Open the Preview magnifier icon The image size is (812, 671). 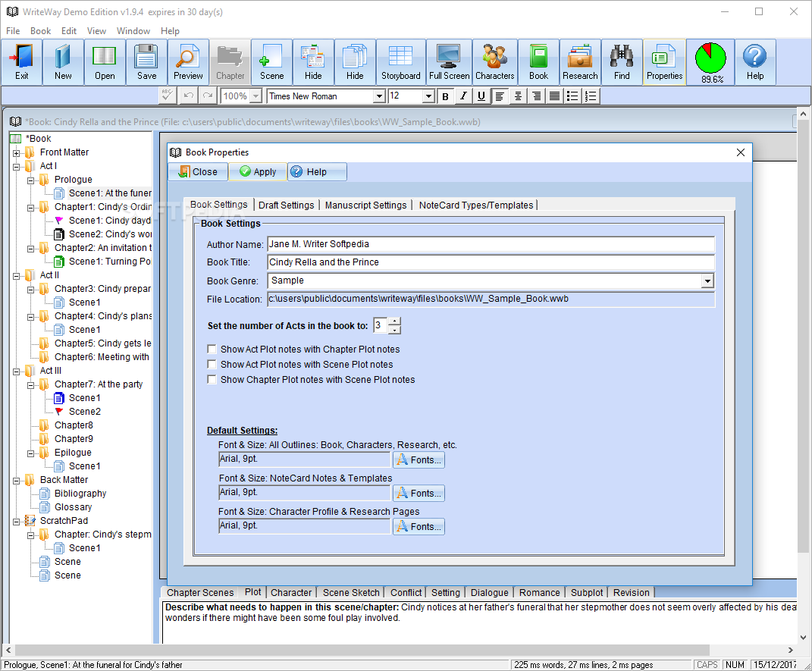(188, 62)
